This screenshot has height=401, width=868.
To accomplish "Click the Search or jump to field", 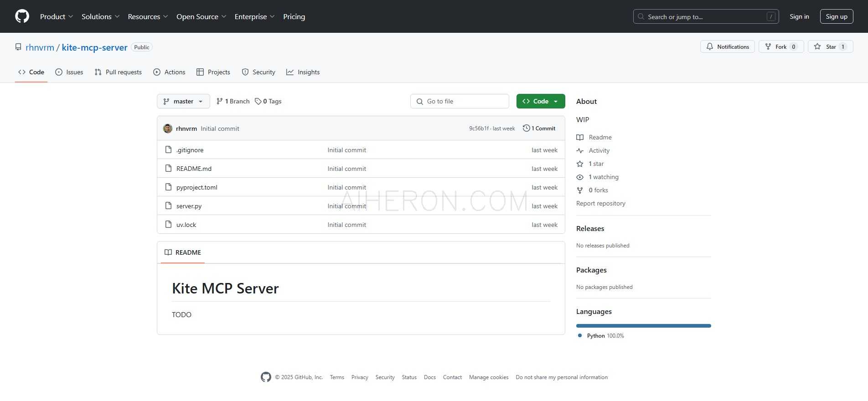I will click(x=706, y=16).
